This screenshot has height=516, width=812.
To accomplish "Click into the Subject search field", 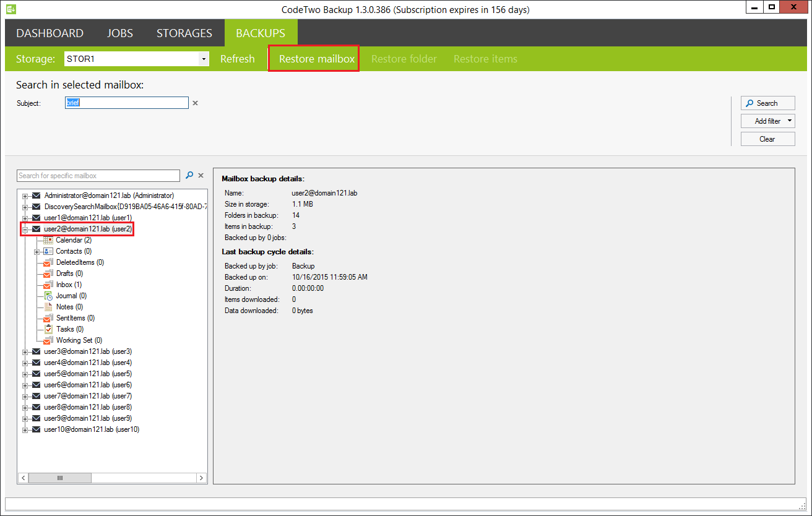I will coord(127,103).
